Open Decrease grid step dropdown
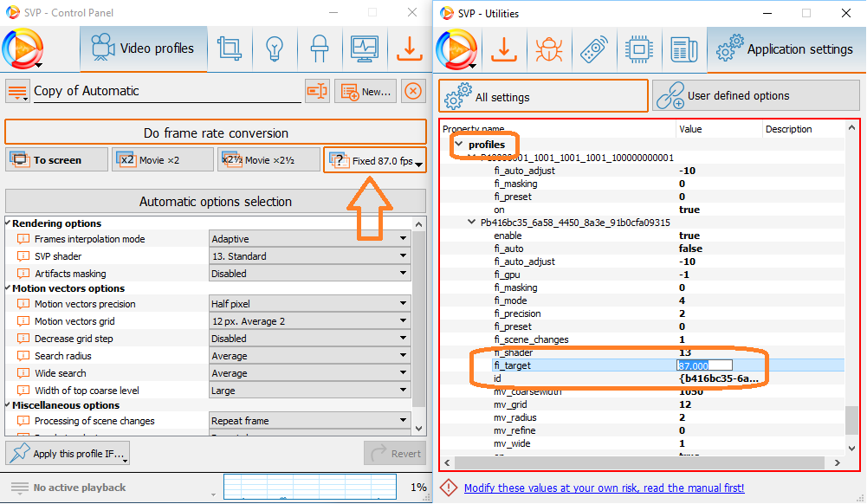Viewport: 867px width, 504px height. [x=310, y=339]
